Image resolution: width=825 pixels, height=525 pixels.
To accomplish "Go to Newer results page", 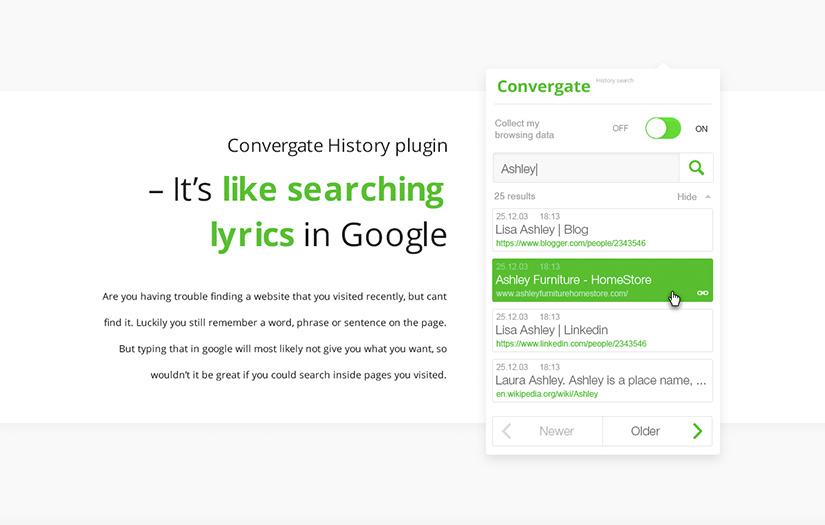I will [548, 431].
